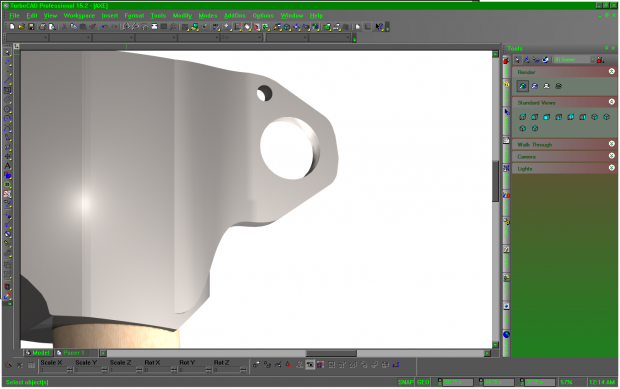Pin the Tools palette
Screen dimensions: 620x389
coord(606,48)
